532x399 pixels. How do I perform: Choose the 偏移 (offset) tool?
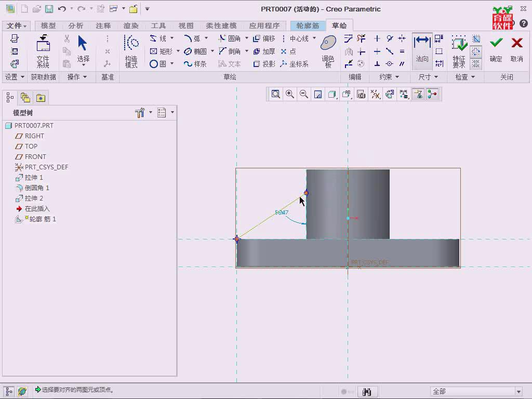pyautogui.click(x=264, y=38)
